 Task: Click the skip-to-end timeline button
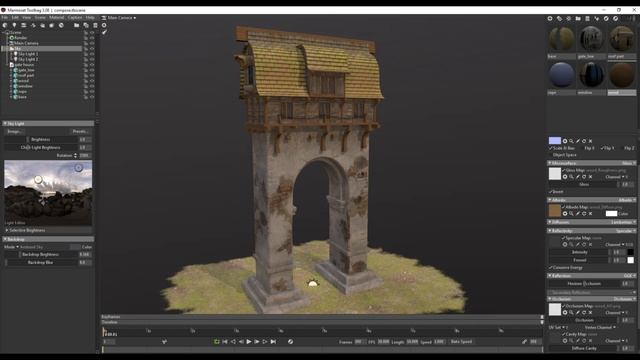pos(273,342)
